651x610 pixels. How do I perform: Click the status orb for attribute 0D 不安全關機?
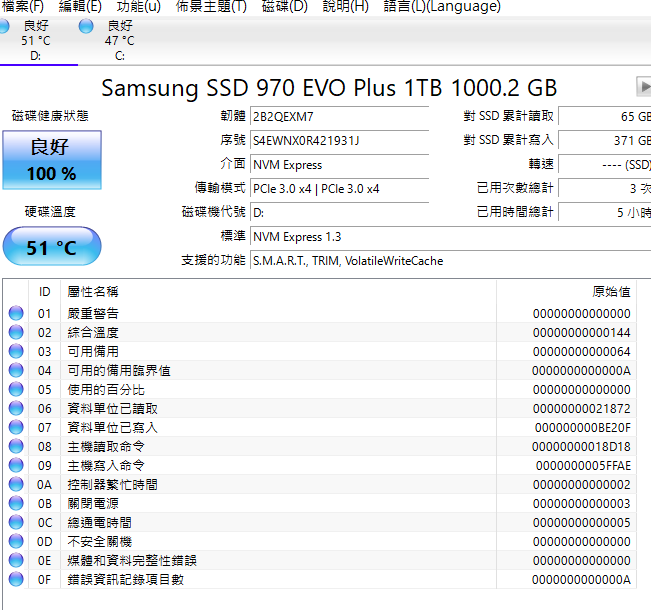[x=16, y=541]
